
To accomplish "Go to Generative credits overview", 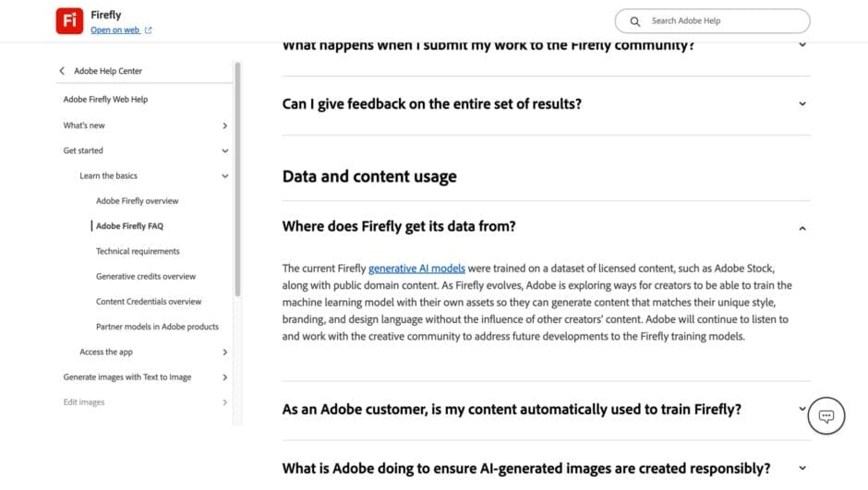I will (146, 276).
